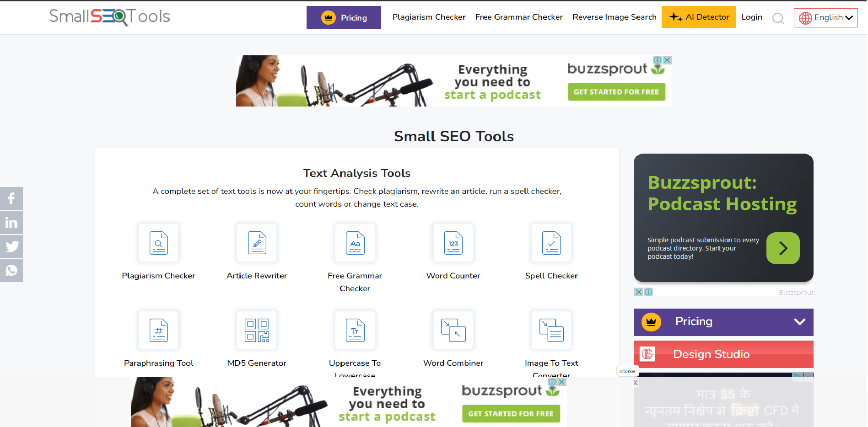Open the Uppercase To Lowercase icon
The height and width of the screenshot is (427, 868).
355,330
